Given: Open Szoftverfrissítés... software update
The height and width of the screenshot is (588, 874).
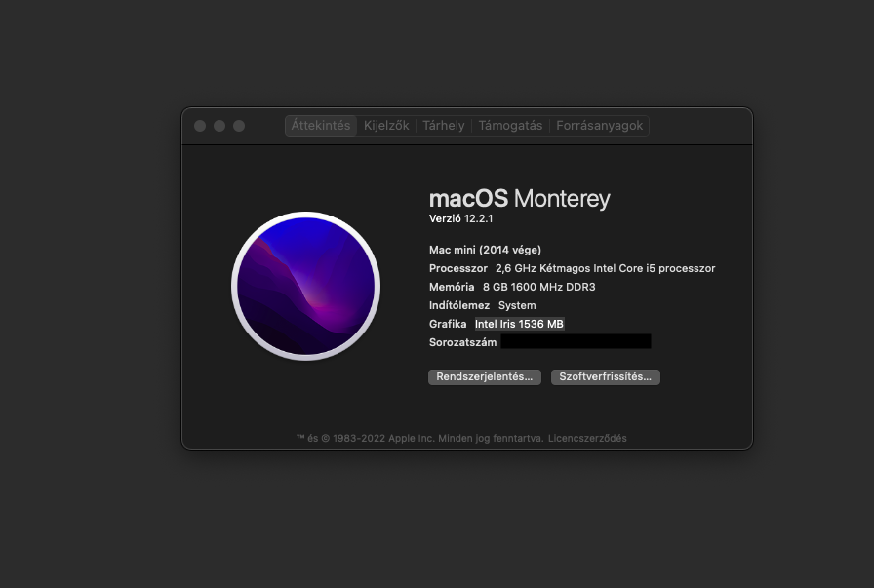Looking at the screenshot, I should (x=606, y=376).
